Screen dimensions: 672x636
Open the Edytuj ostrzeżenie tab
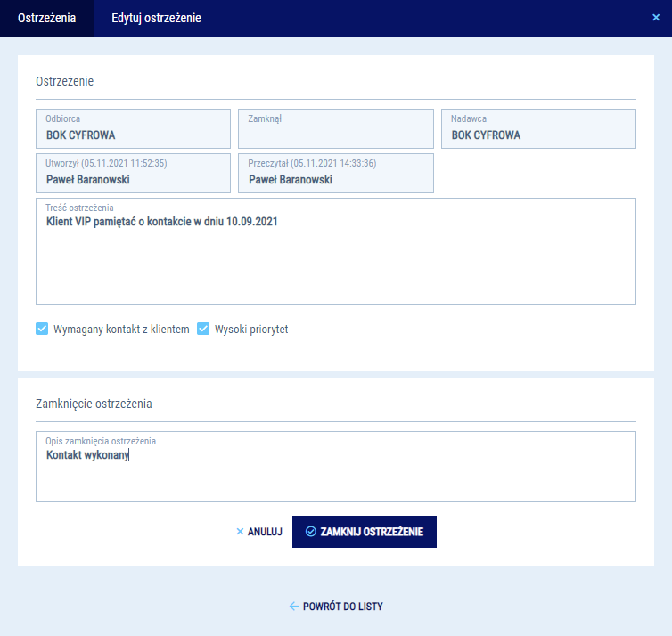pos(156,18)
